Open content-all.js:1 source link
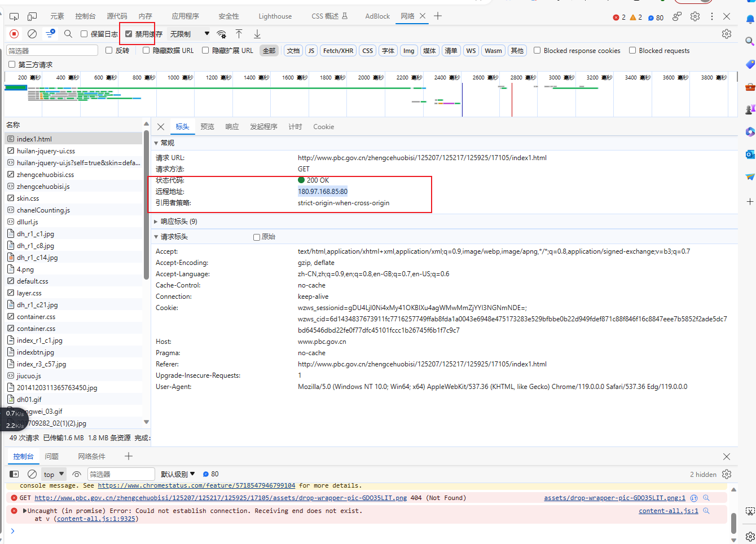 pos(669,511)
